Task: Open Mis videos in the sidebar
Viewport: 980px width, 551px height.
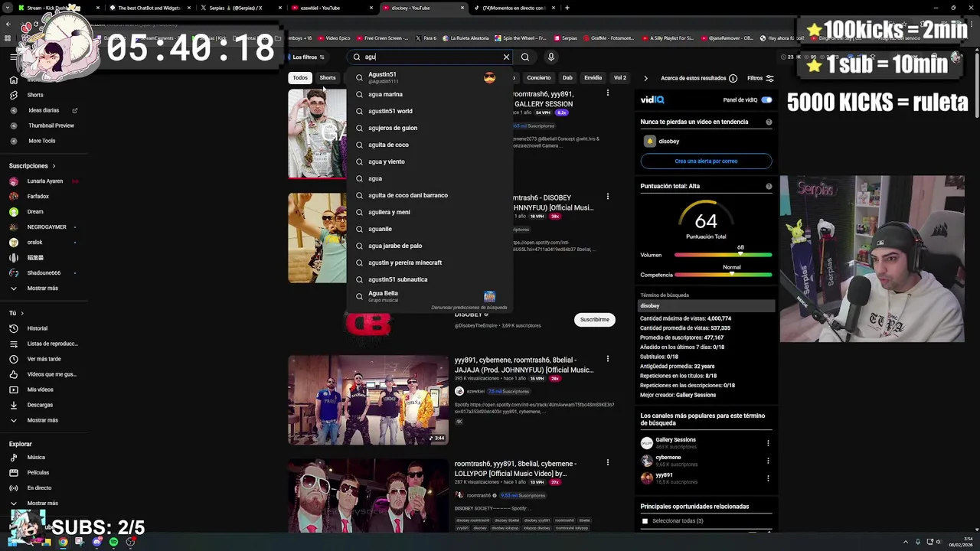Action: [x=31, y=390]
